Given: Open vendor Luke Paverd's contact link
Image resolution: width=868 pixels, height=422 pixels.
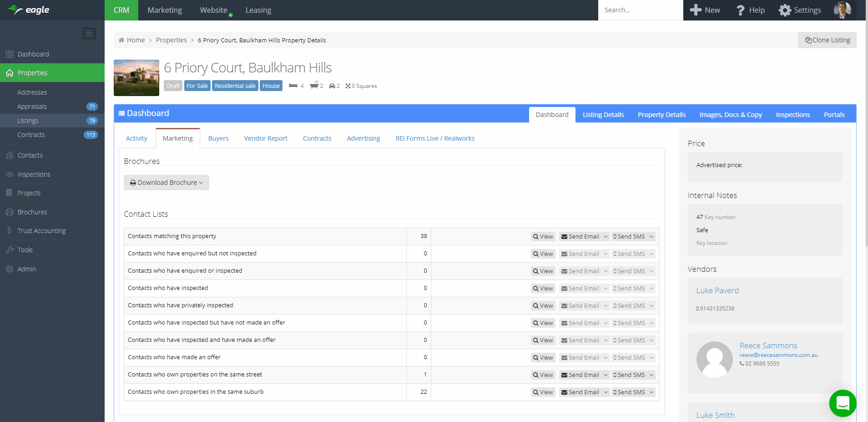Looking at the screenshot, I should [x=717, y=290].
